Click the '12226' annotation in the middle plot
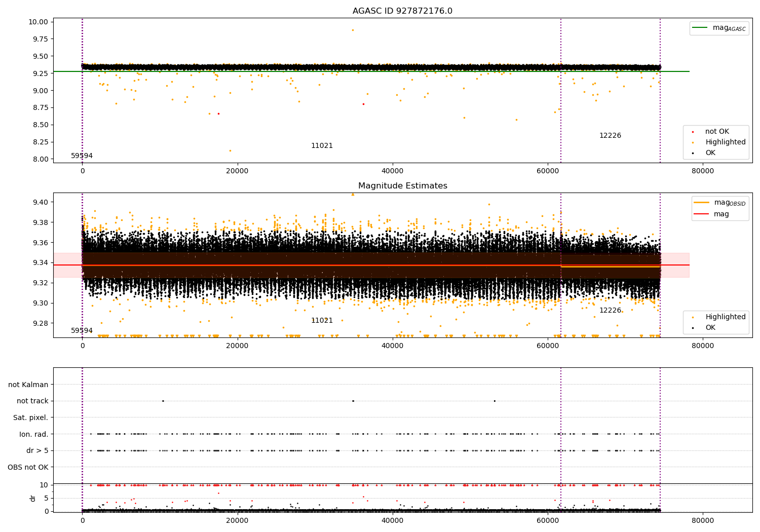Viewport: 760px width, 532px height. pos(610,310)
